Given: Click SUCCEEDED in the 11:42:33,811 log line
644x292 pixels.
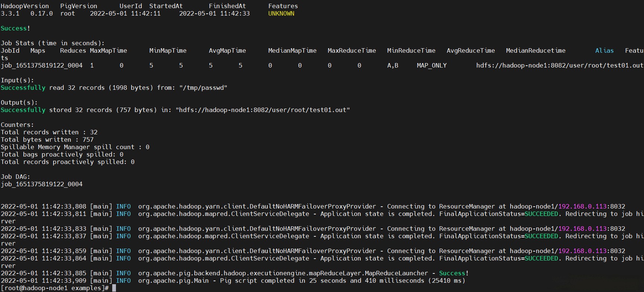Looking at the screenshot, I should pos(541,214).
